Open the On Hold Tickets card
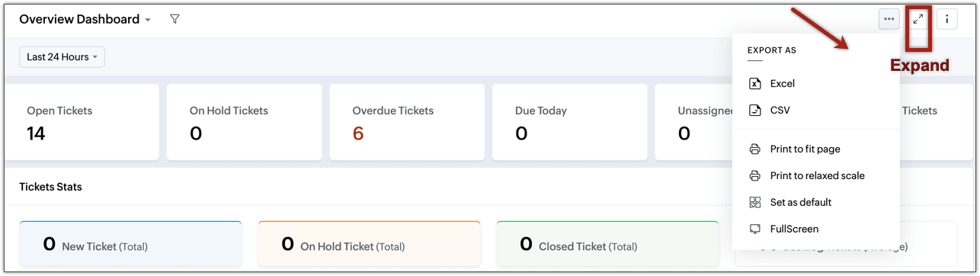This screenshot has height=276, width=980. [245, 122]
